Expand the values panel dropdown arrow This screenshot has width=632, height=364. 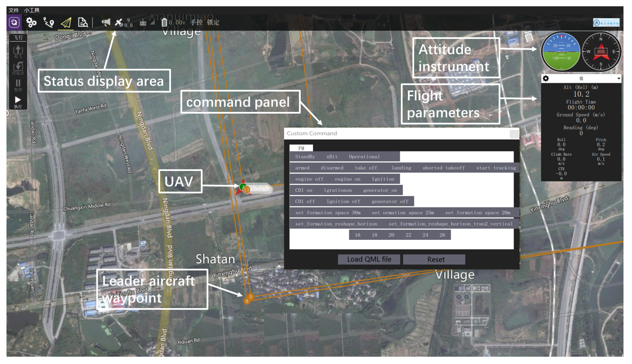pos(618,79)
